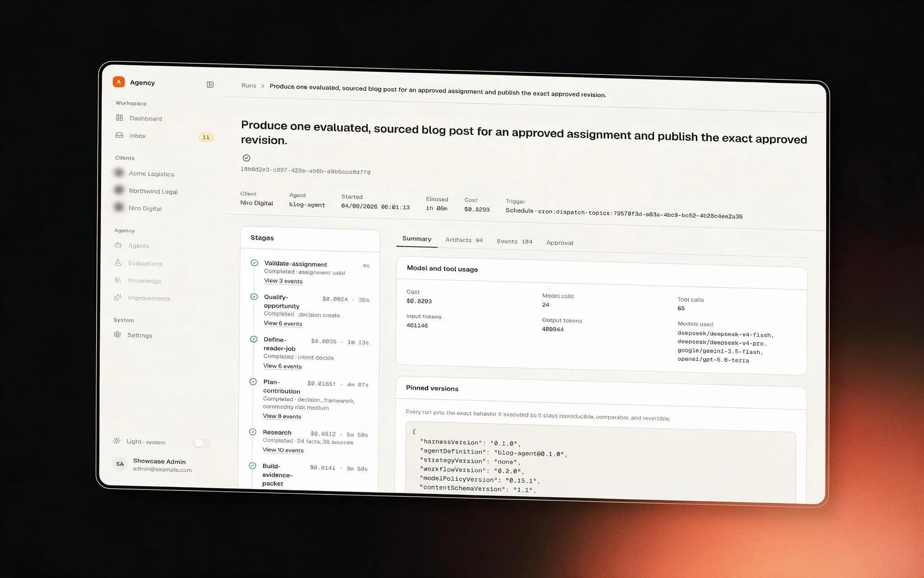Image resolution: width=924 pixels, height=578 pixels.
Task: Select Acme Logistics client avatar
Action: (x=119, y=173)
